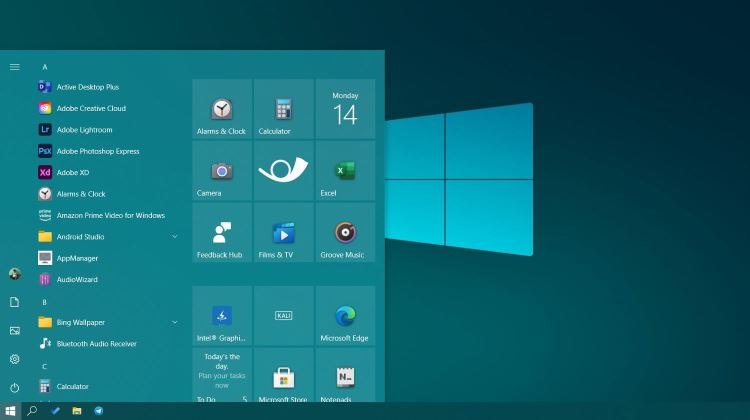
Task: Open the Kali tile
Action: coord(284,316)
